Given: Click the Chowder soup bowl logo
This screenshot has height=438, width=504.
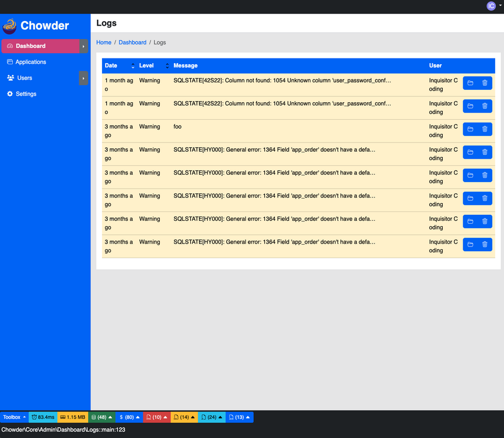Looking at the screenshot, I should coord(10,26).
